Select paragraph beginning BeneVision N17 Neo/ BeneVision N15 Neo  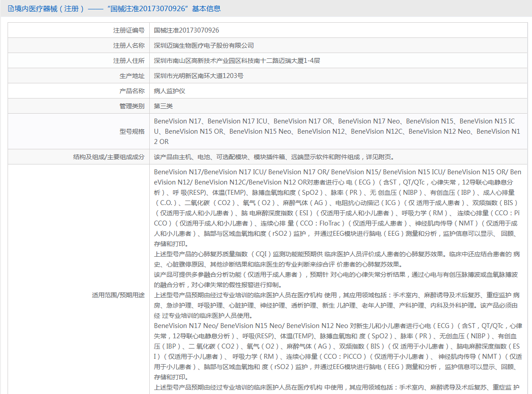pyautogui.click(x=338, y=351)
